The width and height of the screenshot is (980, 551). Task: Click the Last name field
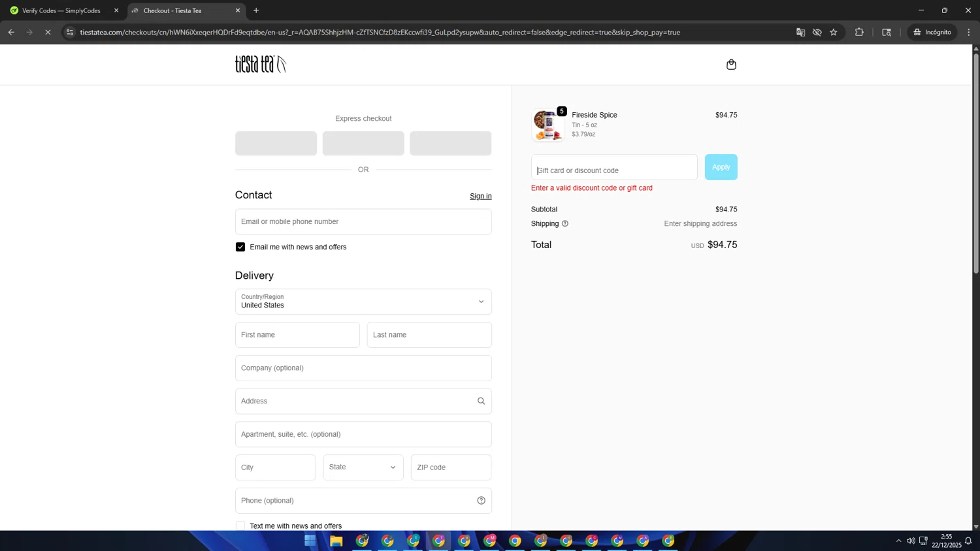[x=429, y=335]
